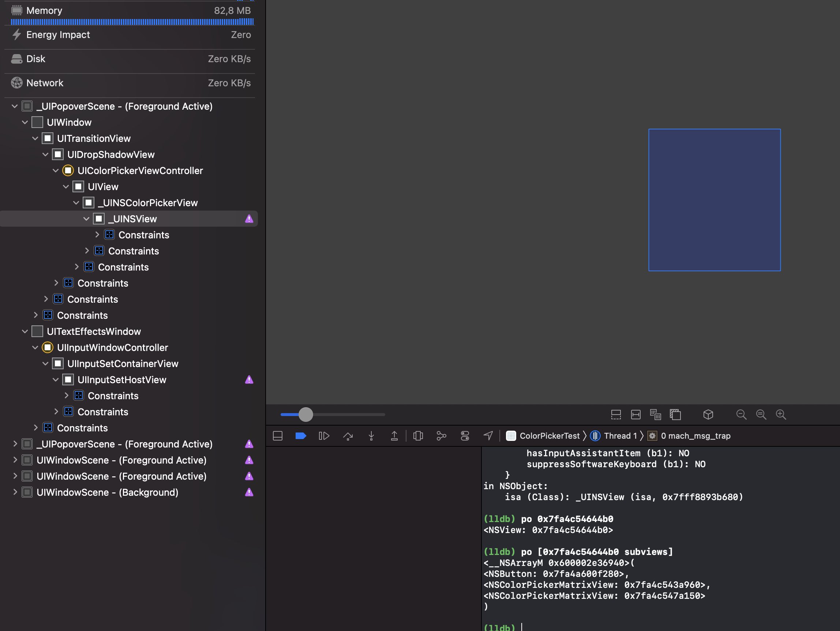Viewport: 840px width, 631px height.
Task: Click the warning icon on _UINSView row
Action: tap(249, 219)
